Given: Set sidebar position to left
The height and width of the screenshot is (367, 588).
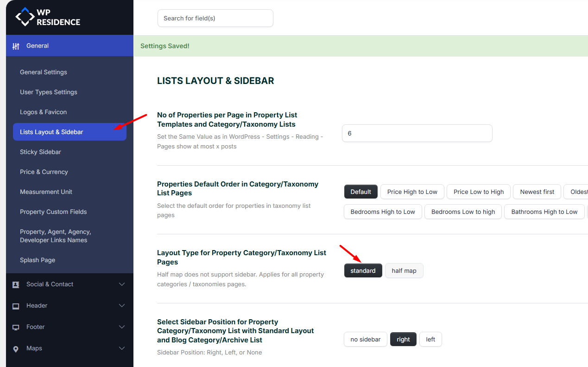Looking at the screenshot, I should pyautogui.click(x=430, y=339).
